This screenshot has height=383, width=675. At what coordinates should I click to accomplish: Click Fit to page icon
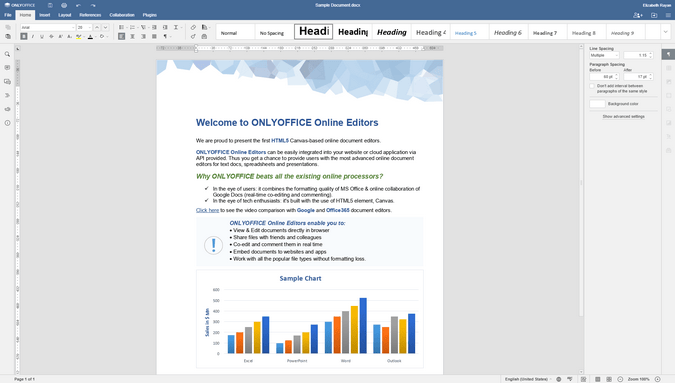[x=598, y=379]
